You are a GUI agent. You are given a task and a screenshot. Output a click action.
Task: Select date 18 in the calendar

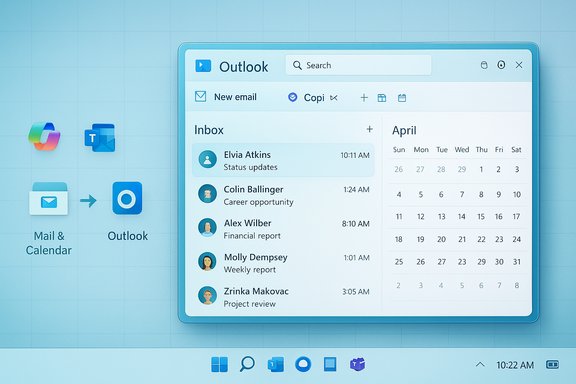(x=399, y=240)
